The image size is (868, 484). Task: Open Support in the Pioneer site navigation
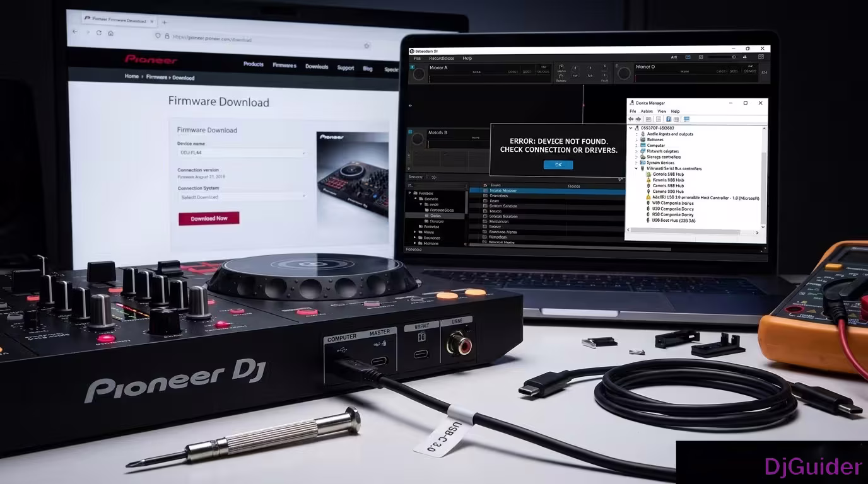click(x=345, y=67)
